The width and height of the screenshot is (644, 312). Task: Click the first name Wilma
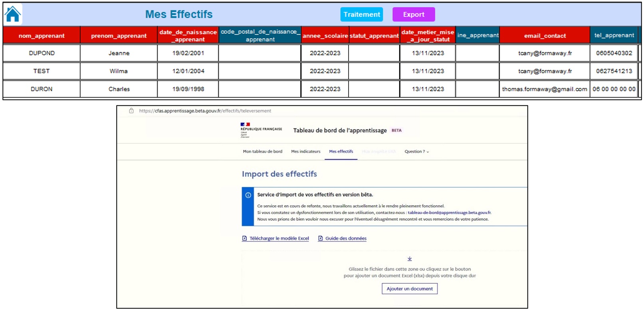click(x=119, y=71)
